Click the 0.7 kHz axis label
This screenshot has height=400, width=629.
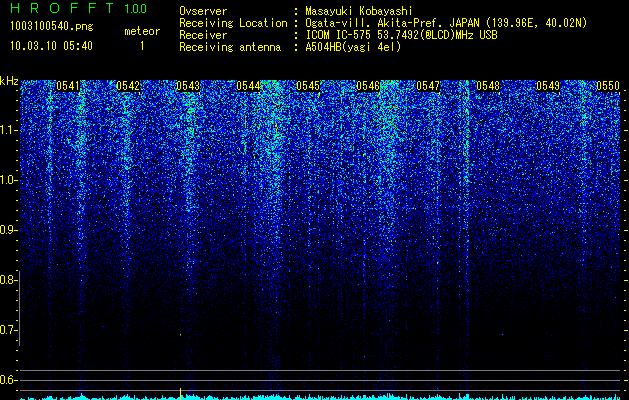9,330
